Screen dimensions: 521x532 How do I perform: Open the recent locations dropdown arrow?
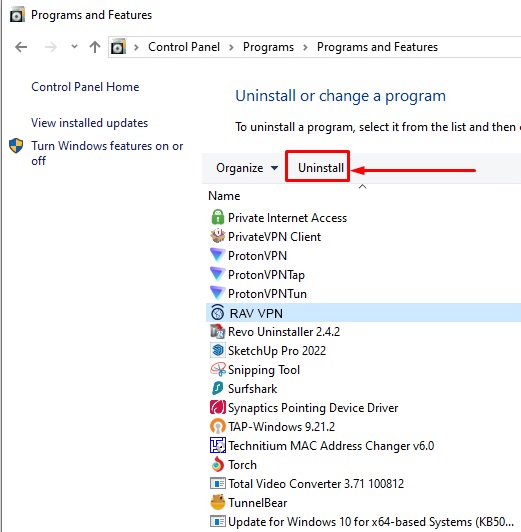point(74,46)
